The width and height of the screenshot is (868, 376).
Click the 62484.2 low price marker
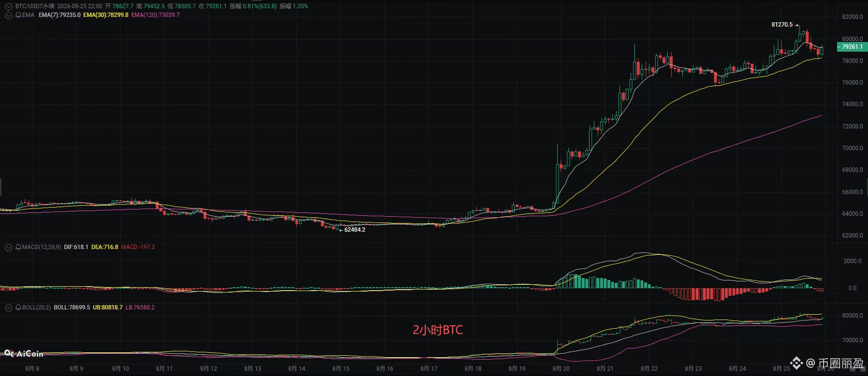[355, 230]
